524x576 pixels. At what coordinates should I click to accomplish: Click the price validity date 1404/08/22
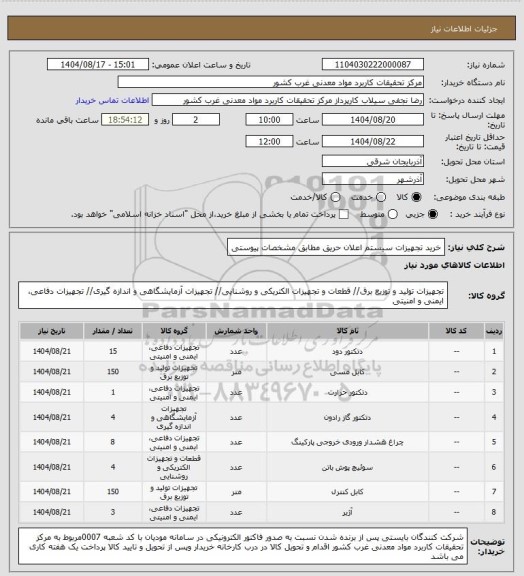coord(373,141)
